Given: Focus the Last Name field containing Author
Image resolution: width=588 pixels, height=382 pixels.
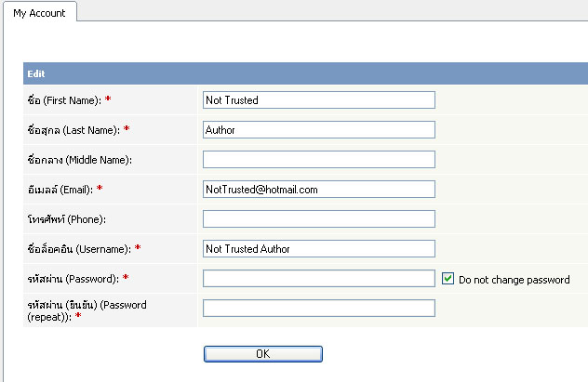Looking at the screenshot, I should click(x=319, y=129).
